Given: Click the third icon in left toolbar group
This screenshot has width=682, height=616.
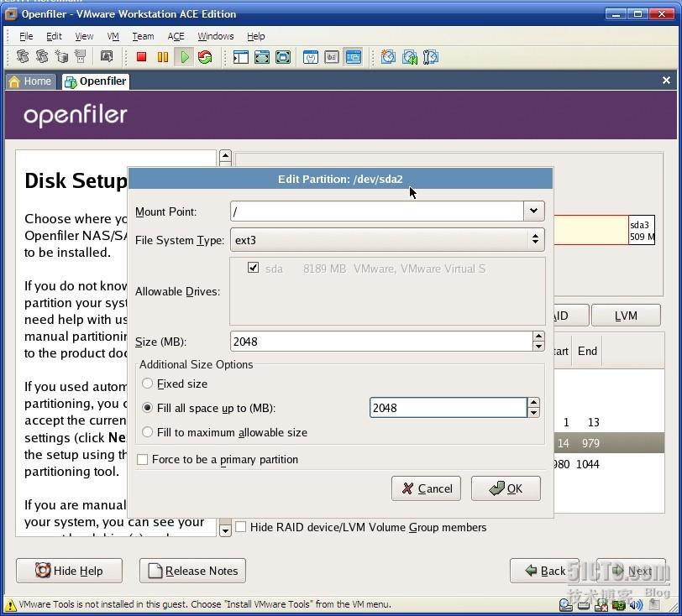Looking at the screenshot, I should point(61,56).
